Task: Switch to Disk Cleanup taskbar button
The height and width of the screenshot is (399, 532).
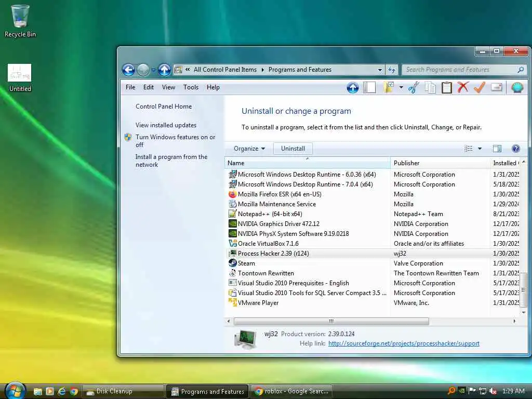Action: (x=123, y=391)
